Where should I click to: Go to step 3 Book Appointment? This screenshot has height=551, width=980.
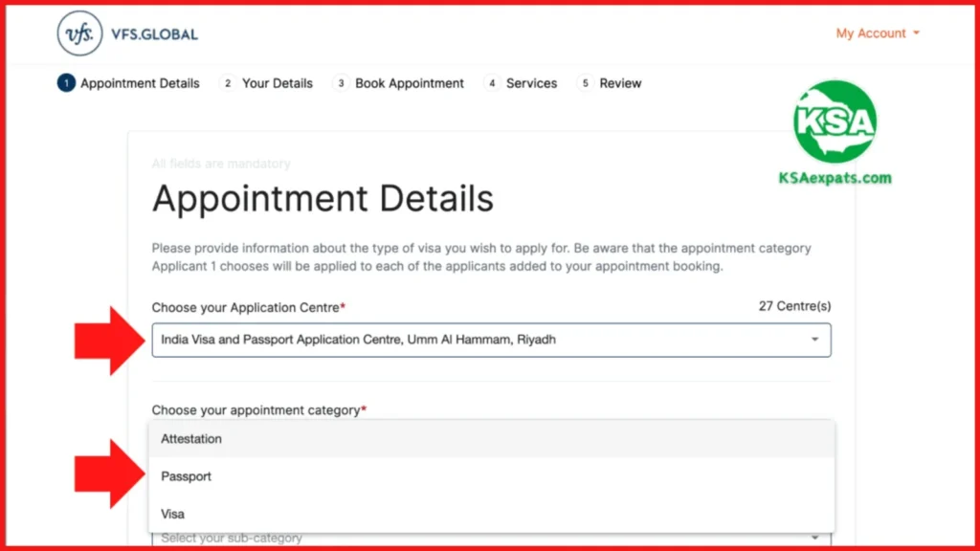[398, 83]
